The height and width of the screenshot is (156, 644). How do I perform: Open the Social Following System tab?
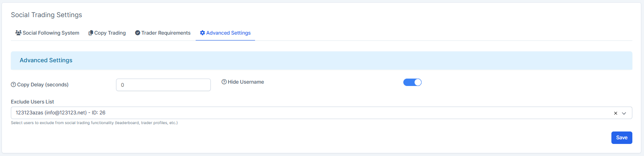(x=47, y=33)
